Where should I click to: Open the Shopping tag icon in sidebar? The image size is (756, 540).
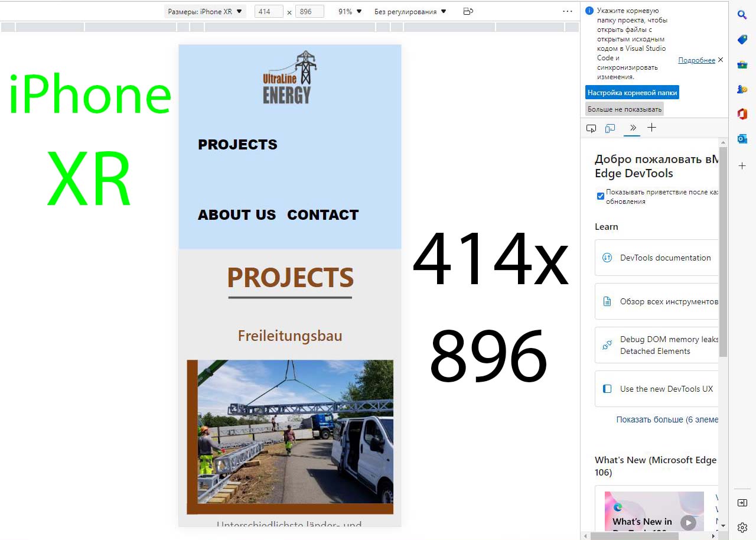coord(742,40)
